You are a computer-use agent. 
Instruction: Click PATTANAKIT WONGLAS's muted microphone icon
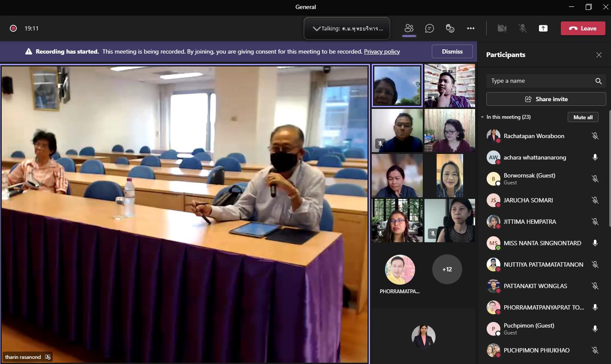pos(595,286)
